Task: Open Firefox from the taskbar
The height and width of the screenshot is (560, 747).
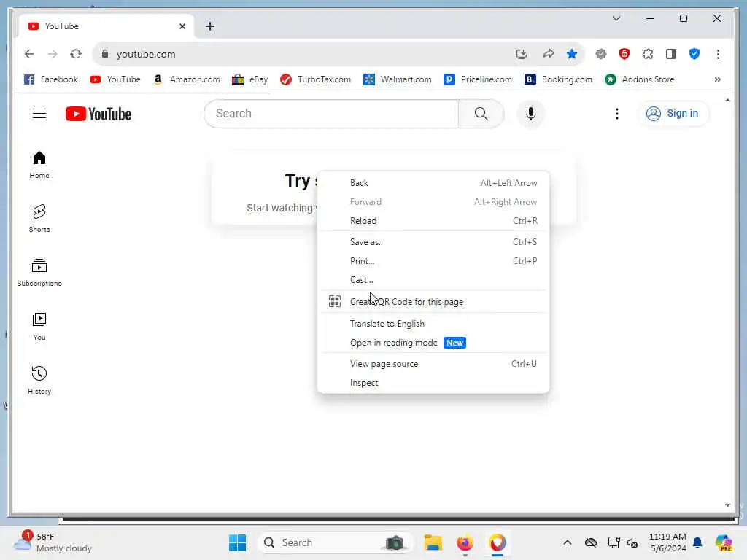Action: coord(465,542)
